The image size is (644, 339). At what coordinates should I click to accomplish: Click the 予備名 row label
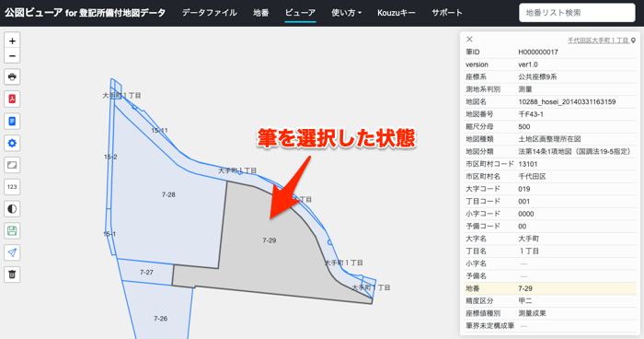click(x=476, y=275)
